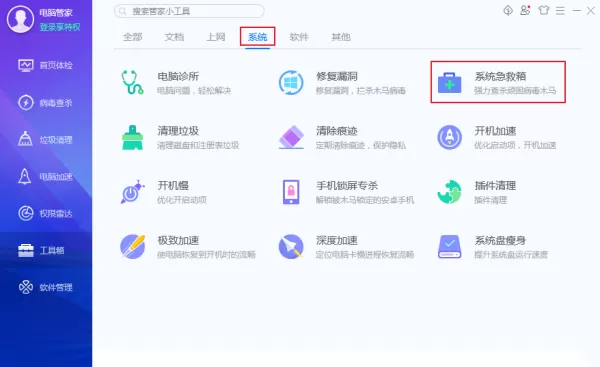This screenshot has height=367, width=600.
Task: Click description 清理磁盘和注册表垃圾
Action: 198,145
